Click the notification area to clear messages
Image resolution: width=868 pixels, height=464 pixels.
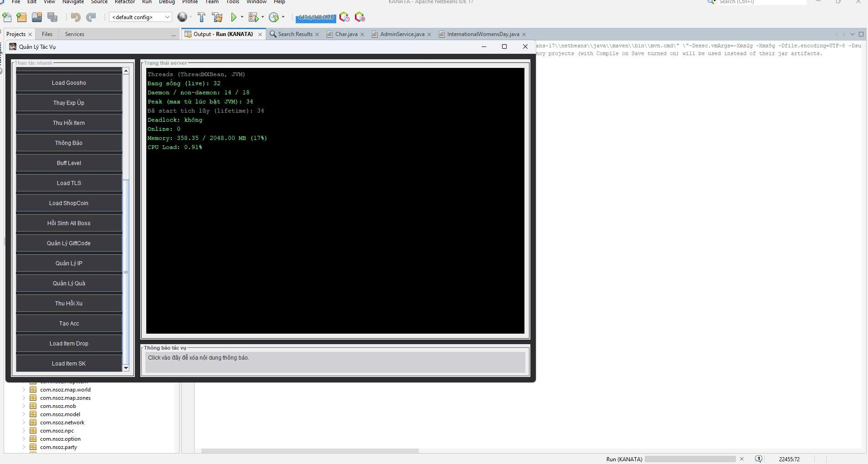[335, 362]
